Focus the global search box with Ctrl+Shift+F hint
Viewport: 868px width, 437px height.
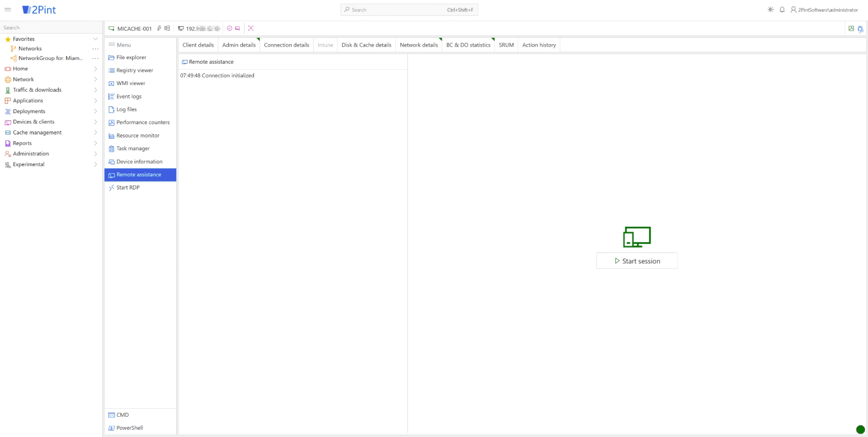click(x=409, y=10)
